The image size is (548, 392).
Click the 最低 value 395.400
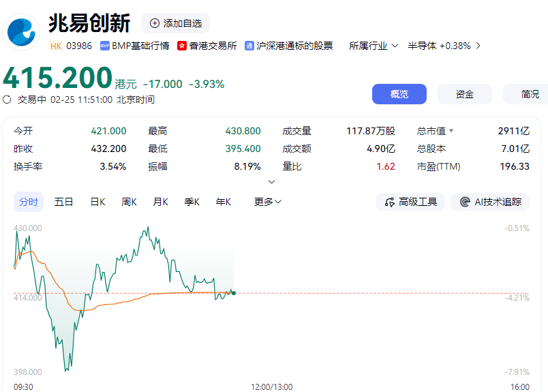pos(243,149)
